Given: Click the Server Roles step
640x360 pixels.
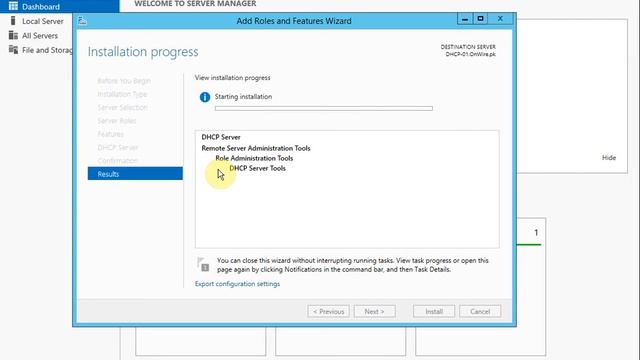Looking at the screenshot, I should click(117, 121).
